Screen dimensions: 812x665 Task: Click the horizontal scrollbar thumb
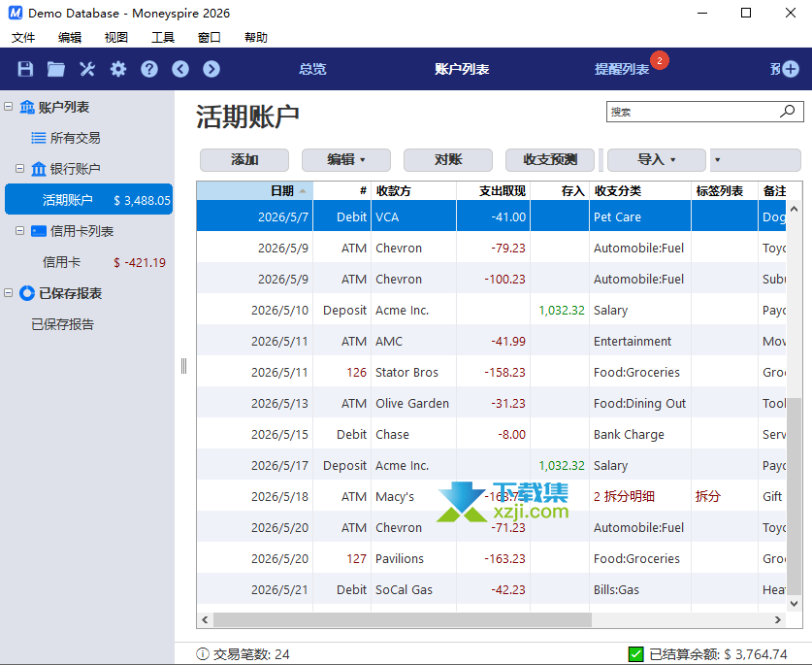click(x=403, y=619)
